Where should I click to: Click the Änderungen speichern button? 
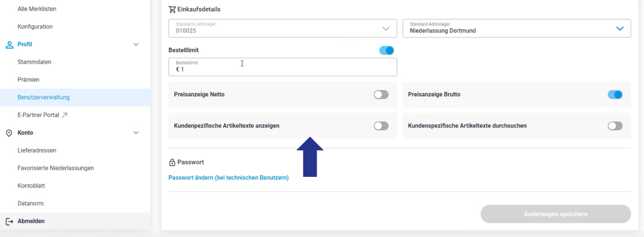556,214
